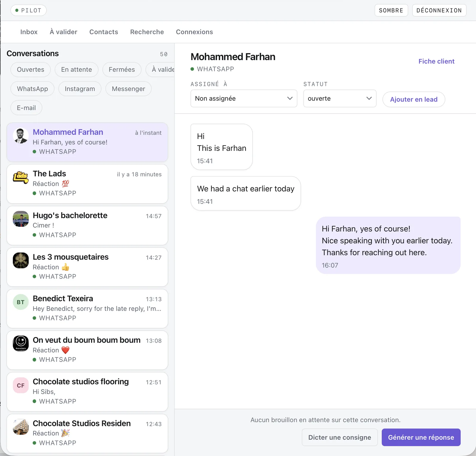
Task: Open the Contacts tab
Action: click(x=104, y=32)
